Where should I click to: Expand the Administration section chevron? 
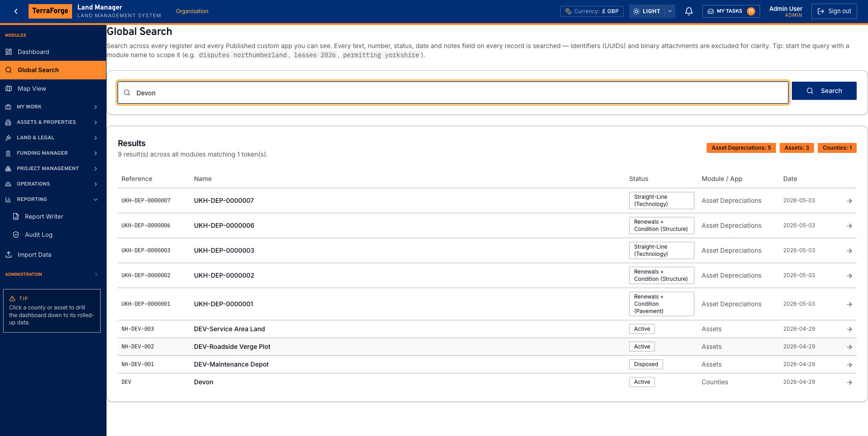click(96, 274)
